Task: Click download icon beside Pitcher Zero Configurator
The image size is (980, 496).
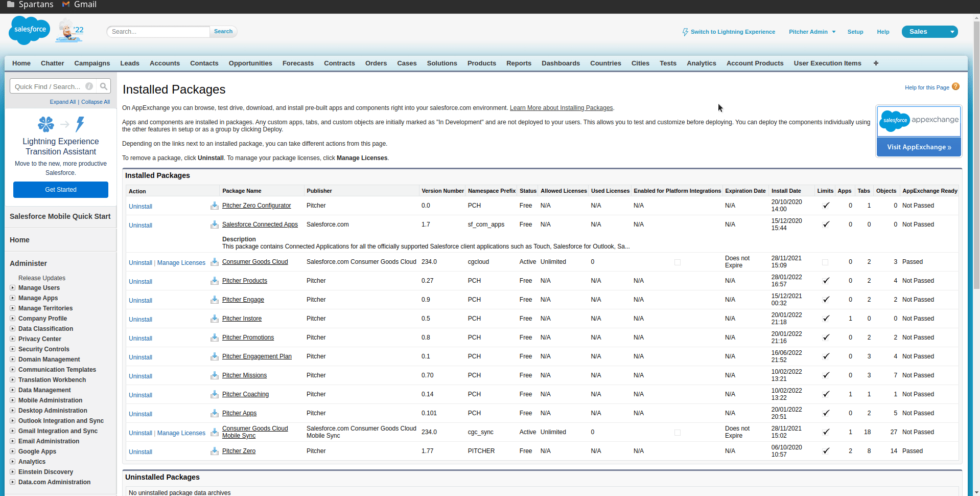Action: coord(215,206)
